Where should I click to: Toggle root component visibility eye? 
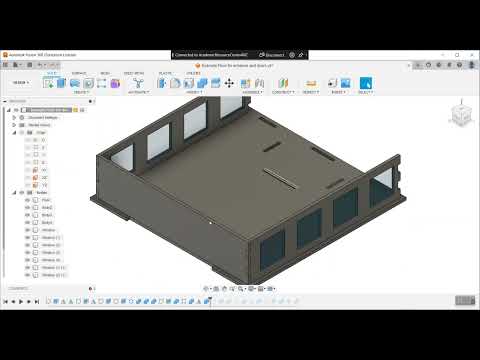tap(16, 110)
